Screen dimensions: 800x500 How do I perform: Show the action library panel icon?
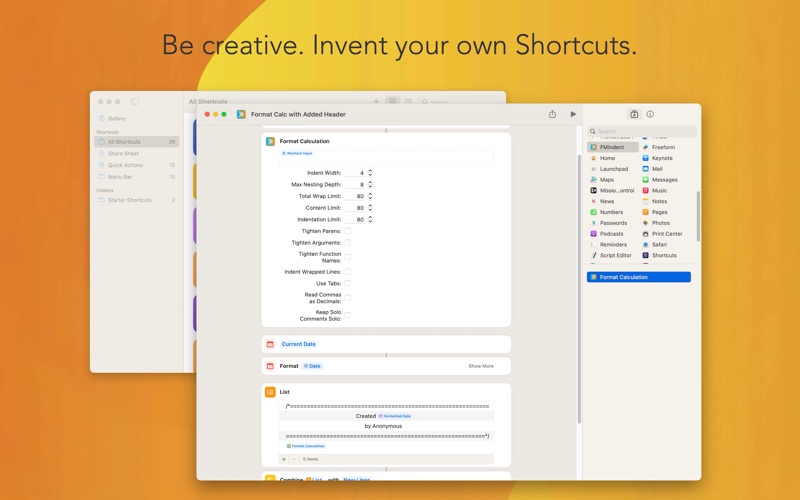pos(634,114)
